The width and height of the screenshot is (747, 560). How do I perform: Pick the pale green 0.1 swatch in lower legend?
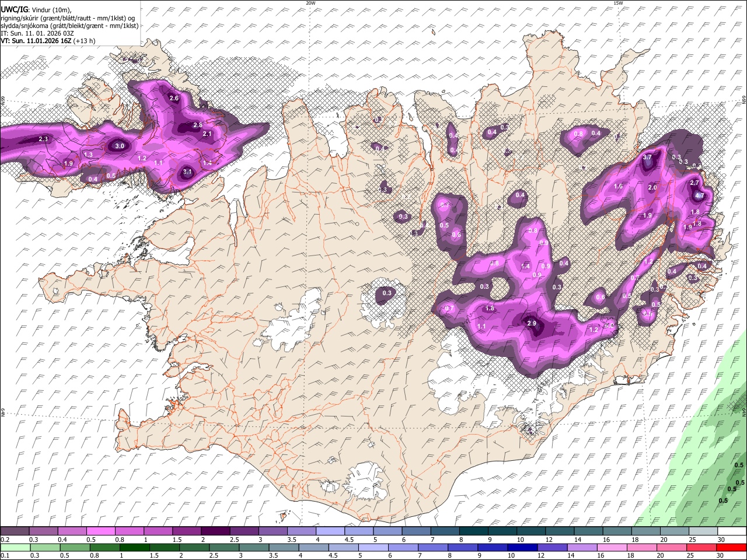click(x=15, y=547)
